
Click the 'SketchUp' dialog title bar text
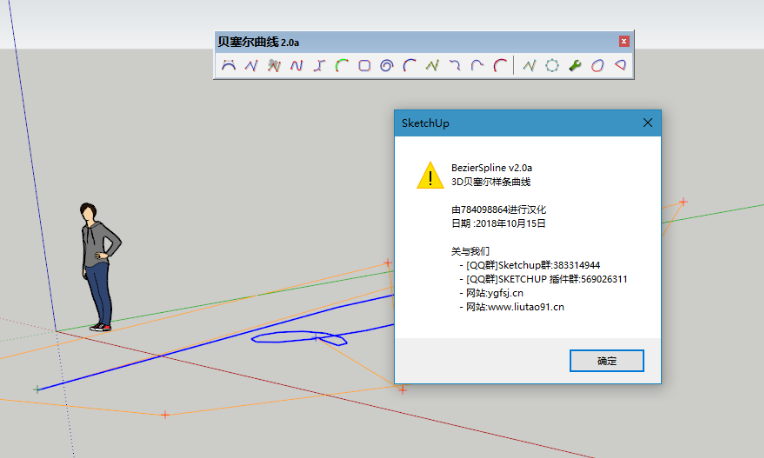(x=425, y=123)
